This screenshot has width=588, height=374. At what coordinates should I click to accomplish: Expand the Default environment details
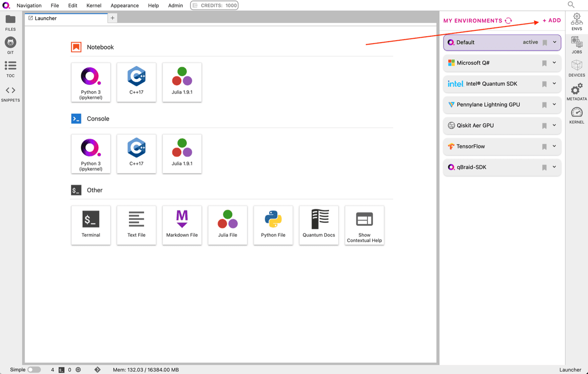pyautogui.click(x=555, y=42)
